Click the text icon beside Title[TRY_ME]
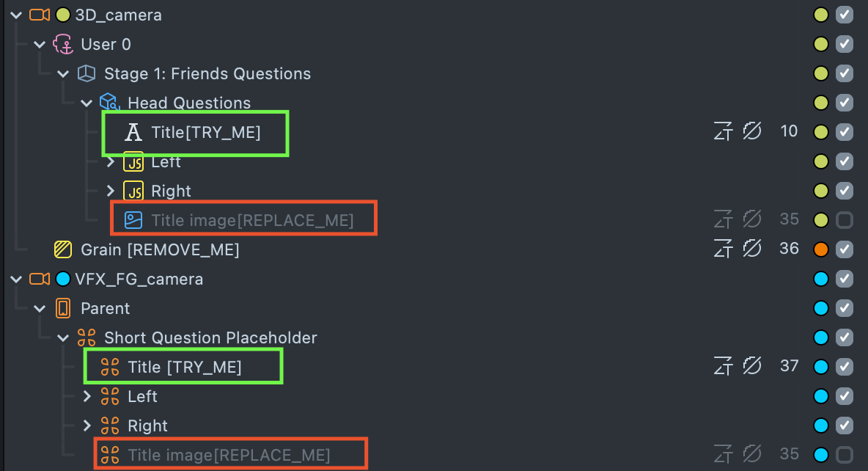 (133, 132)
